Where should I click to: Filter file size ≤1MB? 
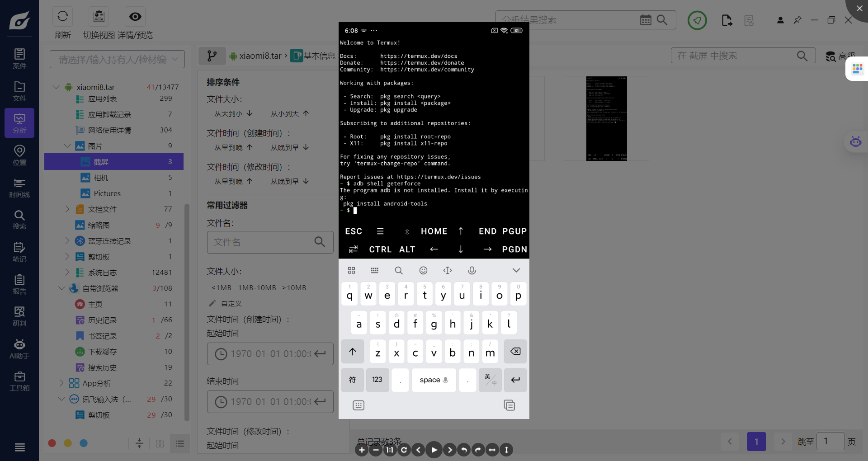221,288
